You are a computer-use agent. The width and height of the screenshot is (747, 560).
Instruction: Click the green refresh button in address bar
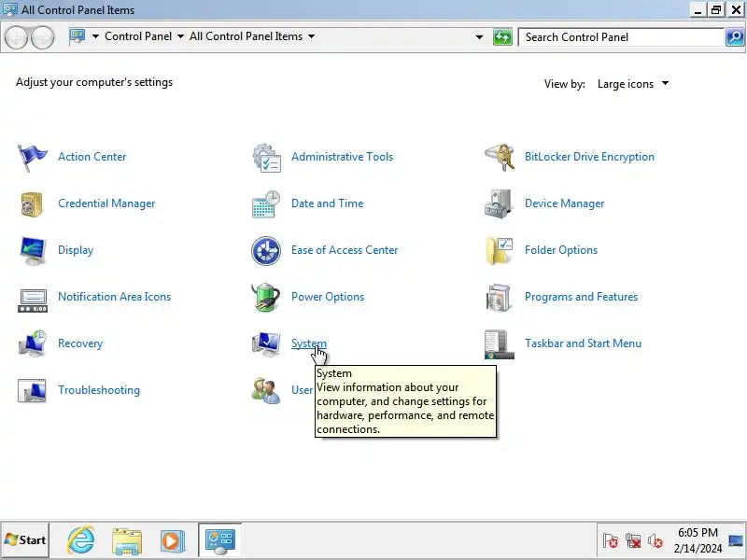pyautogui.click(x=502, y=36)
